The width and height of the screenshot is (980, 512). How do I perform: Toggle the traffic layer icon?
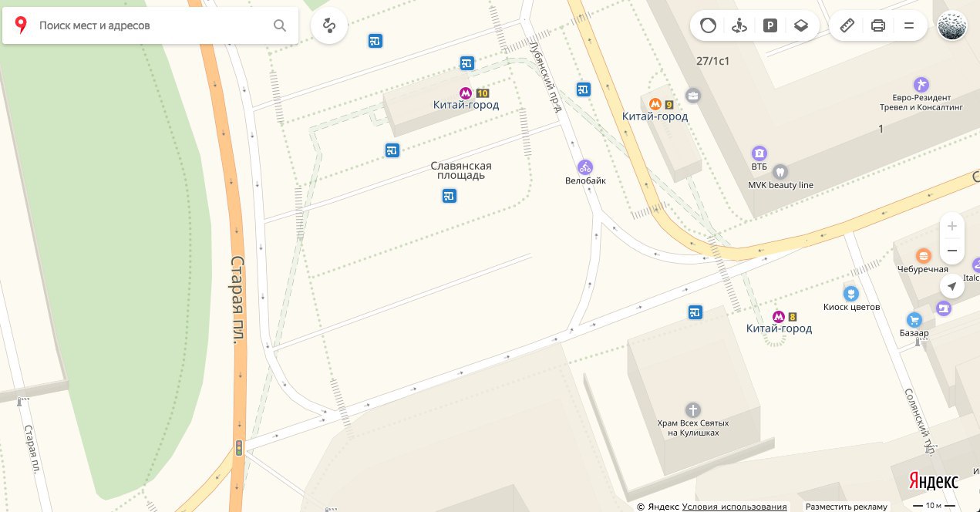[708, 25]
